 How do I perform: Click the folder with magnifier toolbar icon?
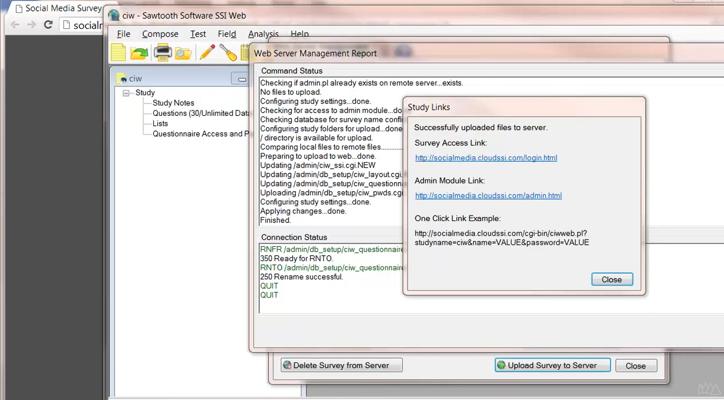[183, 52]
